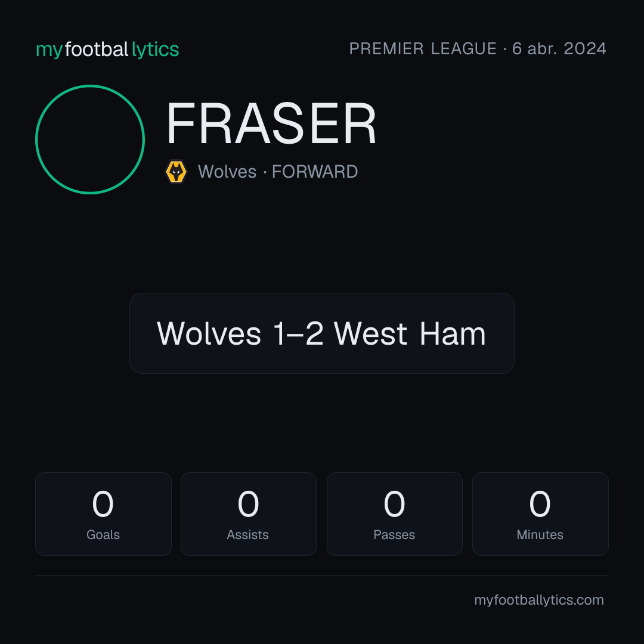This screenshot has width=644, height=644.
Task: Click the PREMIER LEAGUE competition label
Action: pyautogui.click(x=423, y=48)
